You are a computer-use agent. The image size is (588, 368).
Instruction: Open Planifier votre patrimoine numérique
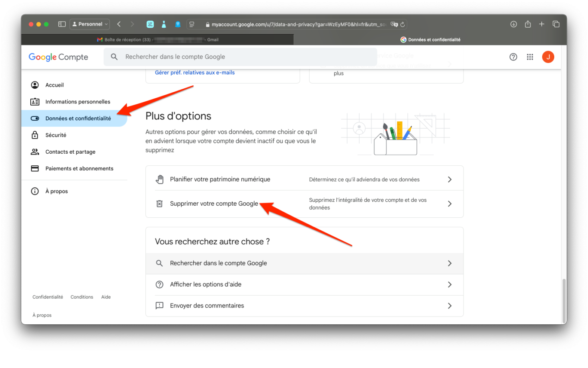(x=304, y=179)
